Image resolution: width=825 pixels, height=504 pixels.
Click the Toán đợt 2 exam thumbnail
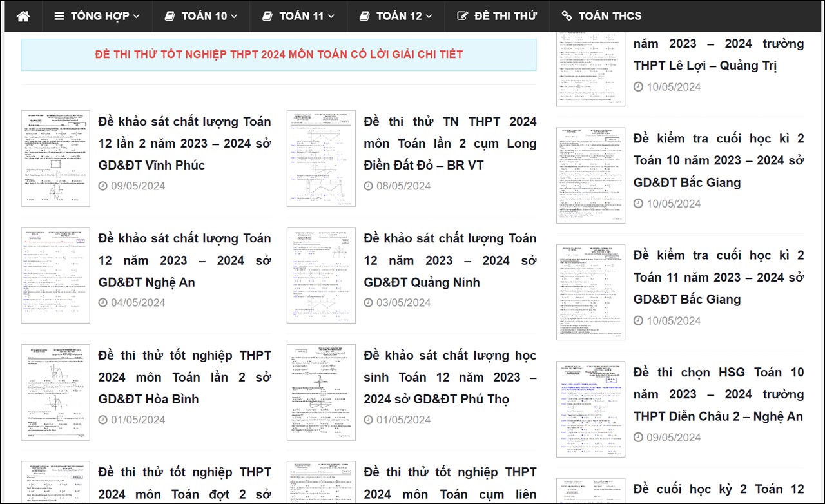(x=55, y=482)
